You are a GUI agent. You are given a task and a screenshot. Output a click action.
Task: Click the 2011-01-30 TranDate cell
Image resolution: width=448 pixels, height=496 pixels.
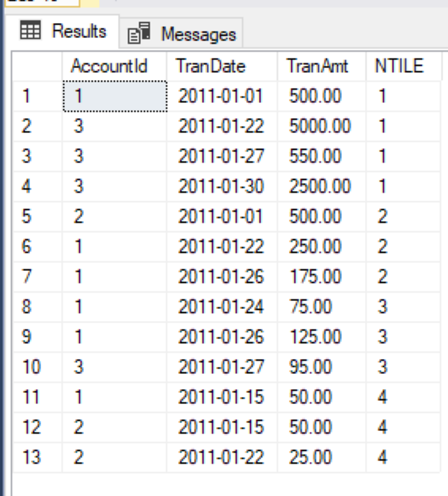(222, 186)
